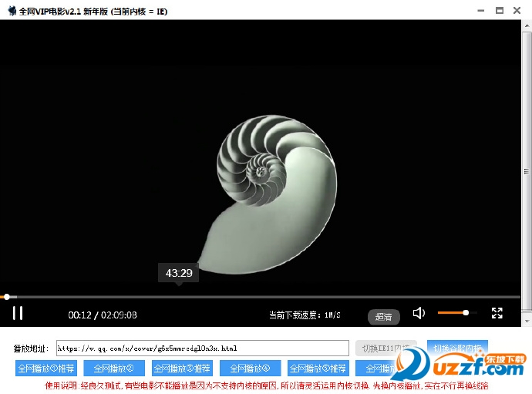This screenshot has width=532, height=394.
Task: Select 全网播放⑤ 推荐 line
Action: (318, 369)
